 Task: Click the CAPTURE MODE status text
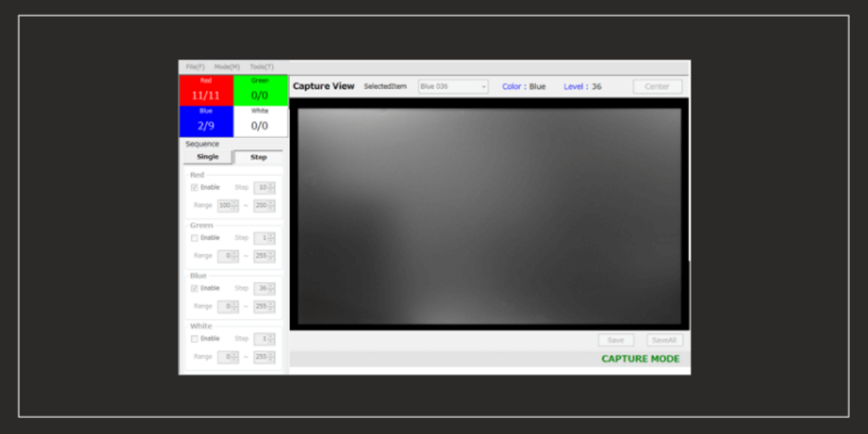click(x=640, y=359)
